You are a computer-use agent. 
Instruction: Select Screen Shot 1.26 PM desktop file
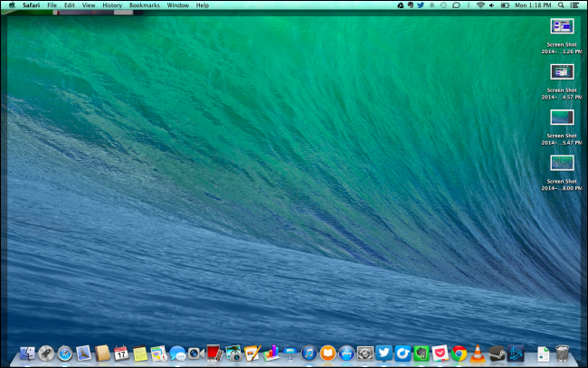coord(562,37)
